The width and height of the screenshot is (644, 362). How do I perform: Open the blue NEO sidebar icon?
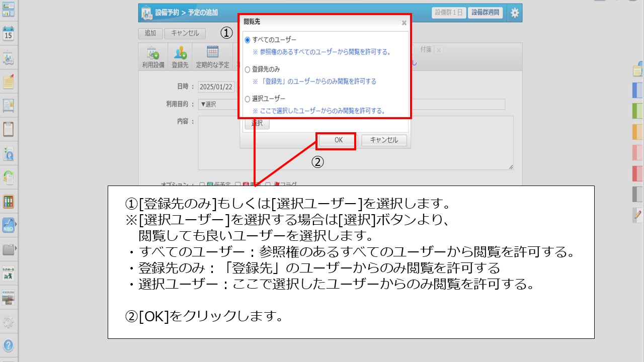click(x=8, y=224)
